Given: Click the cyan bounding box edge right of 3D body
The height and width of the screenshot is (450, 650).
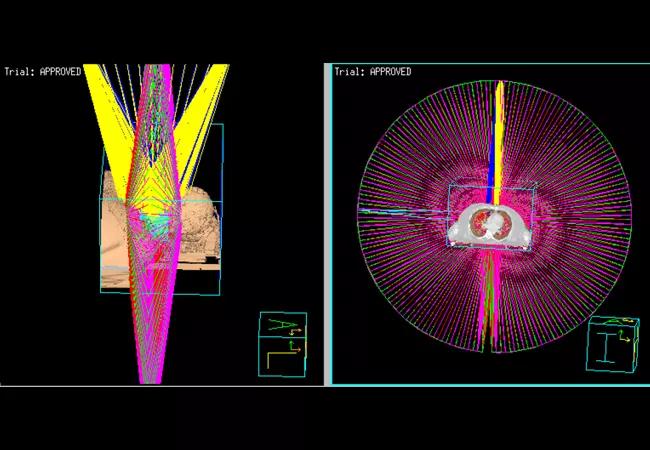Looking at the screenshot, I should 222,240.
